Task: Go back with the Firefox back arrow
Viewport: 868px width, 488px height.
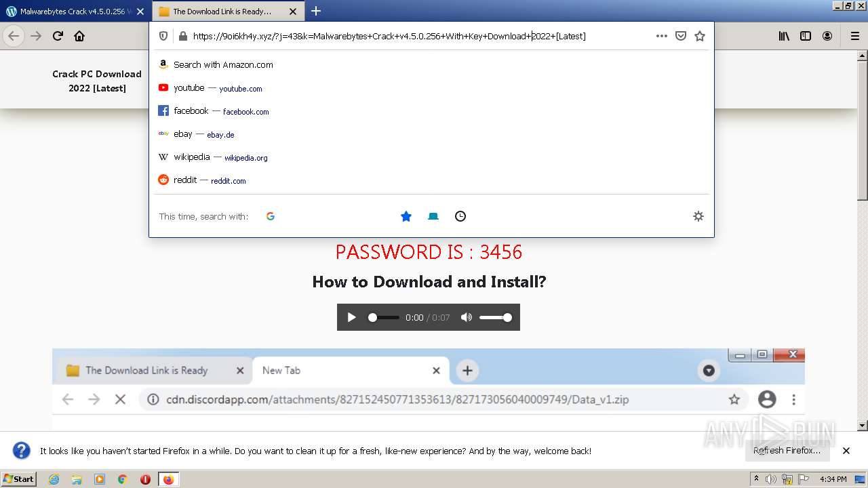Action: [x=14, y=36]
